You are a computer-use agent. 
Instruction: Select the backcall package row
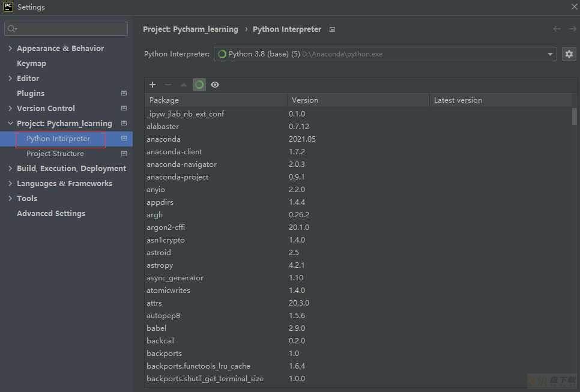pyautogui.click(x=358, y=340)
